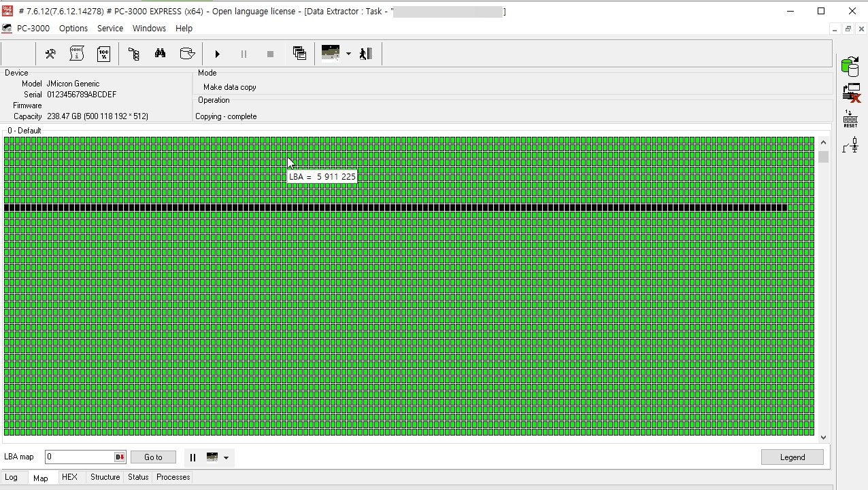This screenshot has height=490, width=868.
Task: Minimize the inner Data Extractor window
Action: (835, 29)
